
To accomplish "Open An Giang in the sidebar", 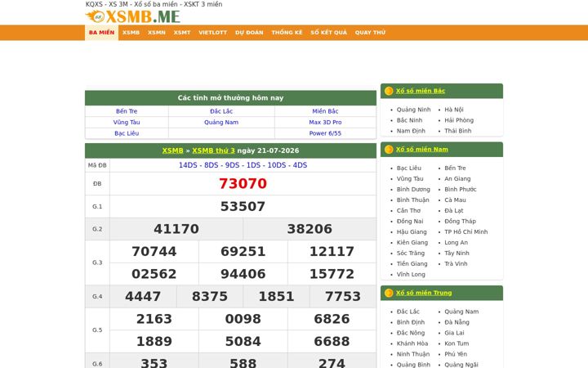I will click(457, 179).
